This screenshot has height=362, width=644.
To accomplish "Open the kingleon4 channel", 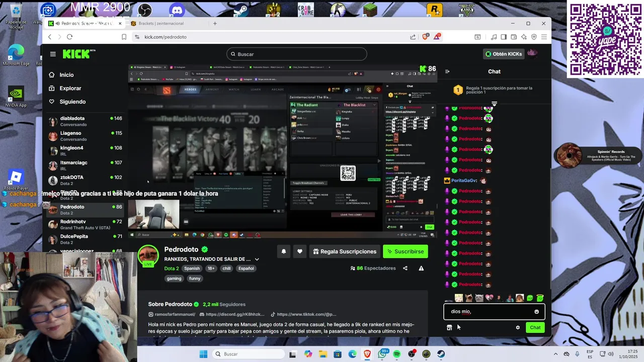I will [86, 151].
